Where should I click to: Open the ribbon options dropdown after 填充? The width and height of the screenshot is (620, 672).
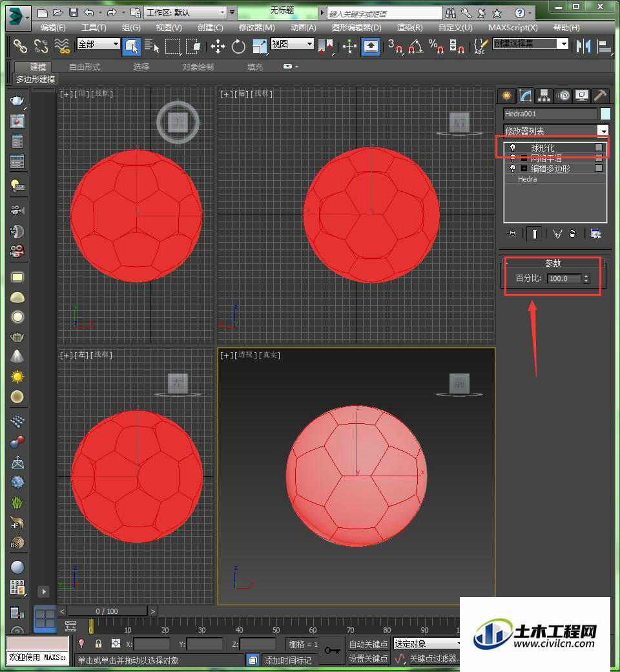coord(291,67)
